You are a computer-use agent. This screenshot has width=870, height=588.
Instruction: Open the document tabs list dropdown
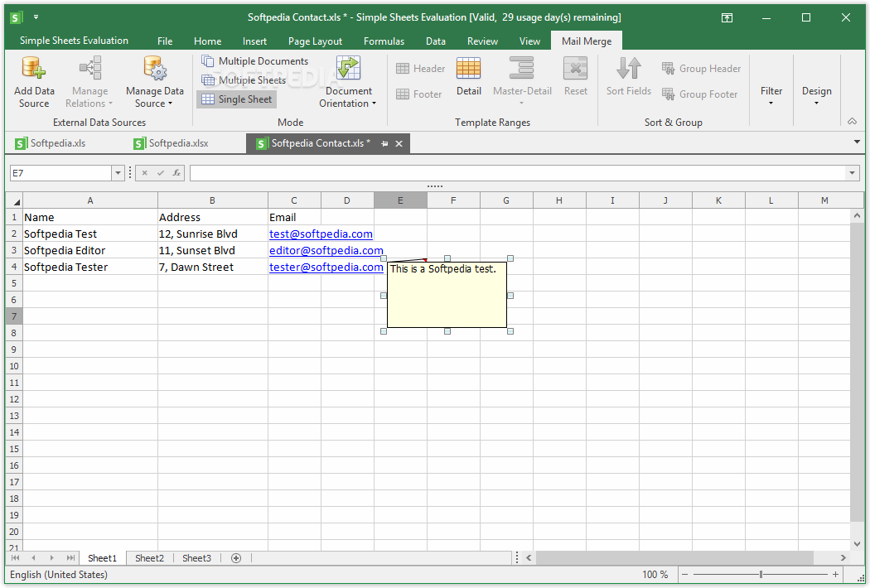pyautogui.click(x=857, y=142)
